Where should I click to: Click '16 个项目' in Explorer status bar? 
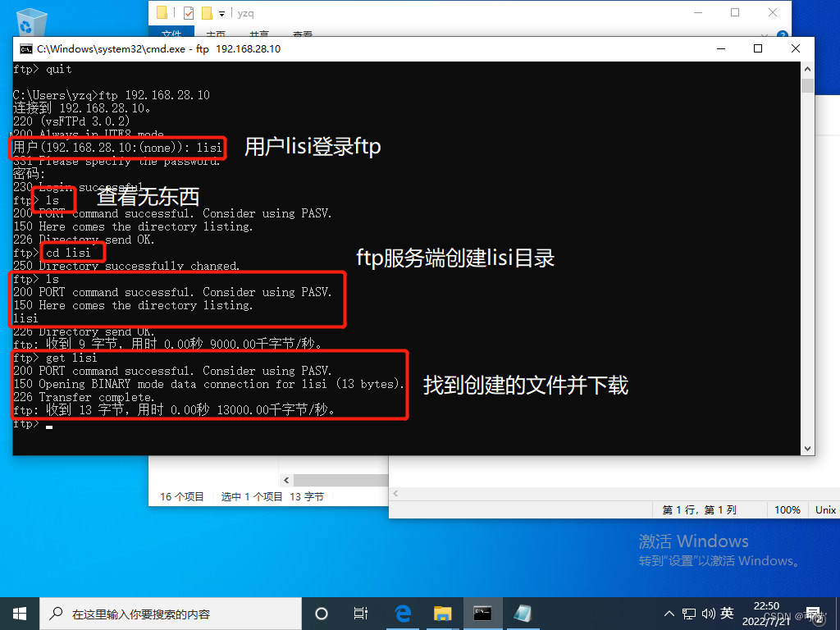(x=182, y=496)
